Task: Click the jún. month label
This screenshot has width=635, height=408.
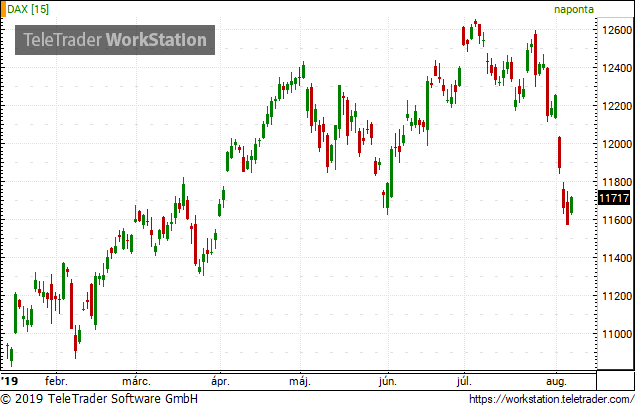Action: pyautogui.click(x=388, y=381)
